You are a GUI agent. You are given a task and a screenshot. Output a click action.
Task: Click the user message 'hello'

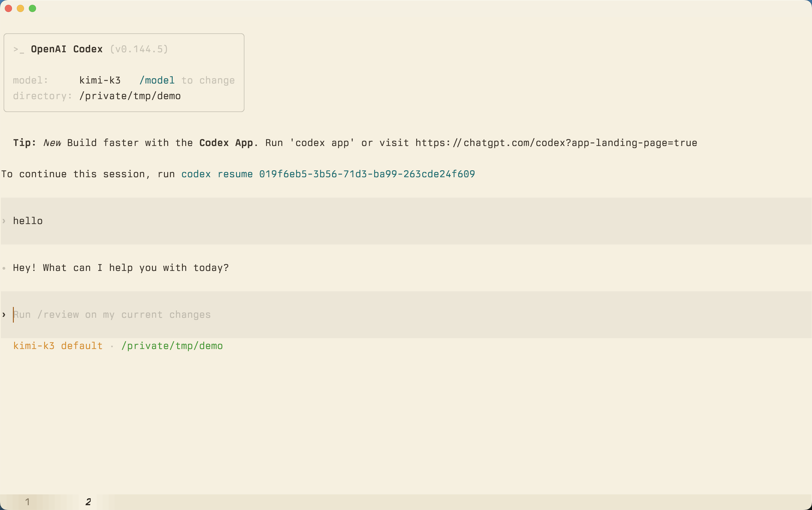(28, 221)
